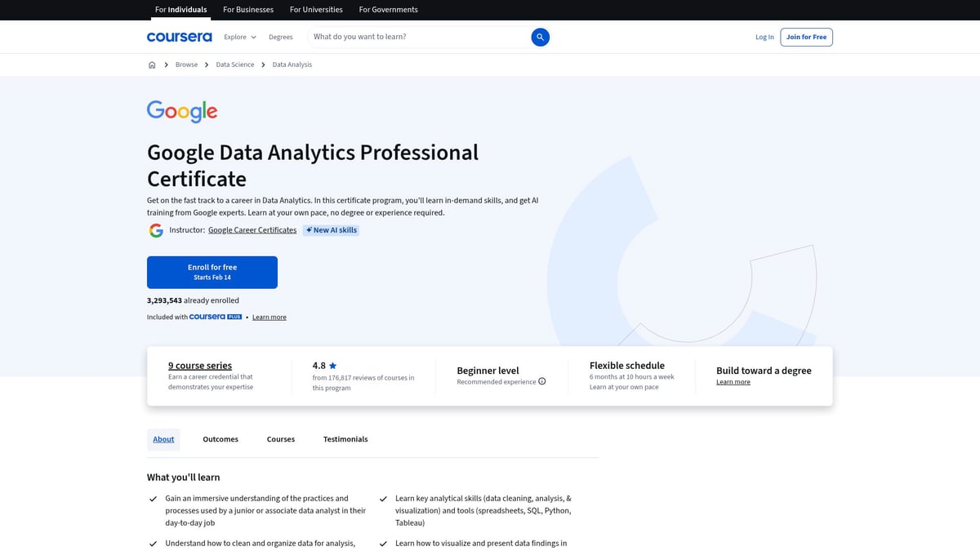Image resolution: width=980 pixels, height=551 pixels.
Task: Switch to the Testimonials tab
Action: pos(345,439)
